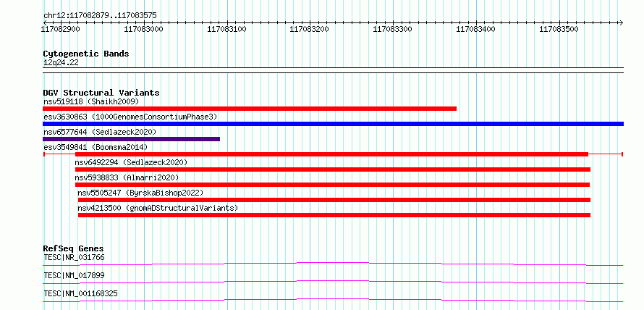Open variant label nsv519118 (Shaikh2009)
Viewport: 644px width, 310px height.
pos(91,101)
